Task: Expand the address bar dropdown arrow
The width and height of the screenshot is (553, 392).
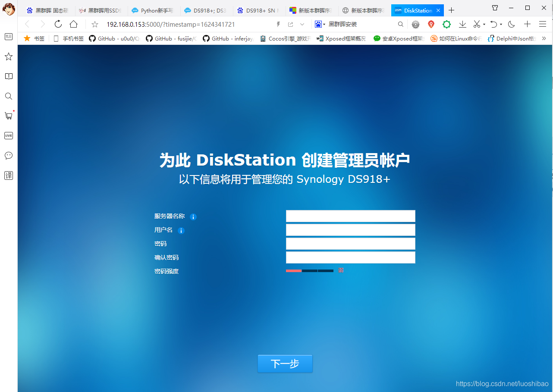Action: pos(302,24)
